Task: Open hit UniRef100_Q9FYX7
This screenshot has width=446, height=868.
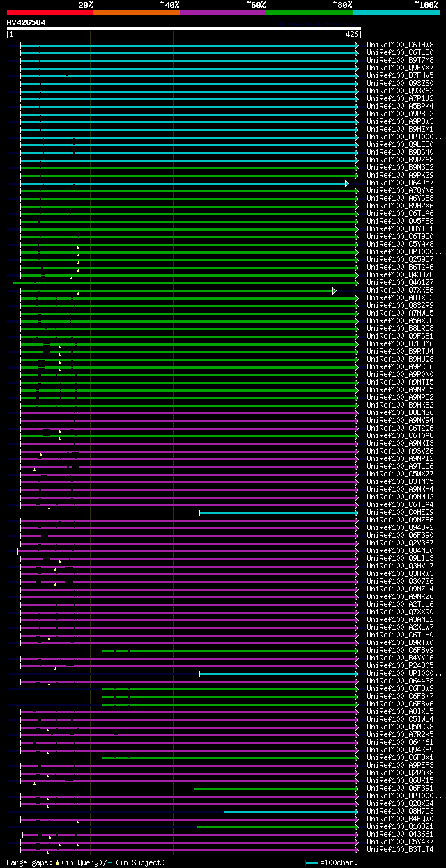Action: [400, 68]
